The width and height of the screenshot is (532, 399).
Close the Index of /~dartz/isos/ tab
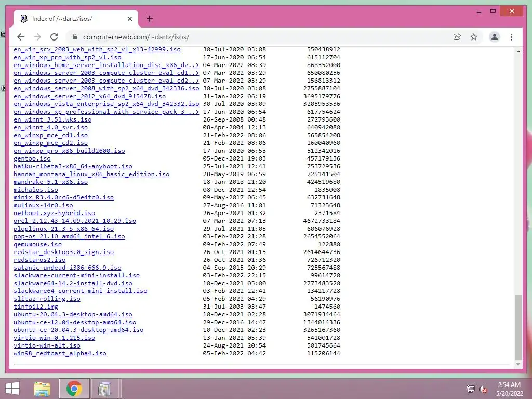129,19
